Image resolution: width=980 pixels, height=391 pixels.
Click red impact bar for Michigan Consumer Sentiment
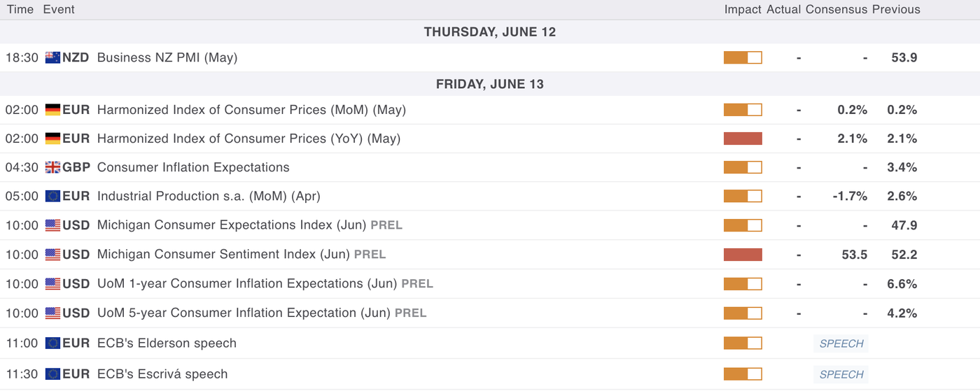(743, 255)
